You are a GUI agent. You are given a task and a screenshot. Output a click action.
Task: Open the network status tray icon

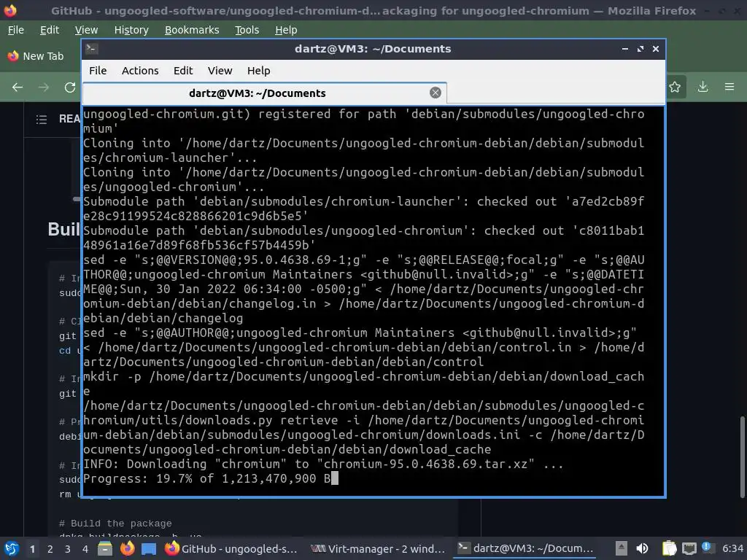point(689,549)
